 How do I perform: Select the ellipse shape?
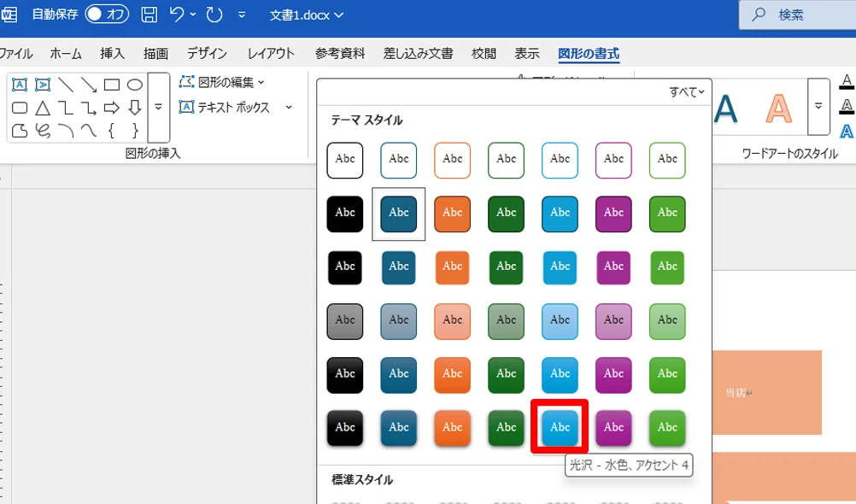[135, 85]
